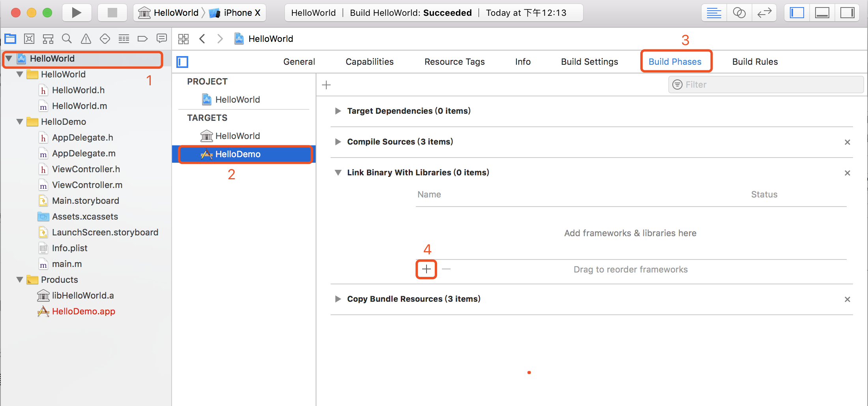This screenshot has height=406, width=868.
Task: Switch to the Resource Tags tab
Action: point(455,62)
